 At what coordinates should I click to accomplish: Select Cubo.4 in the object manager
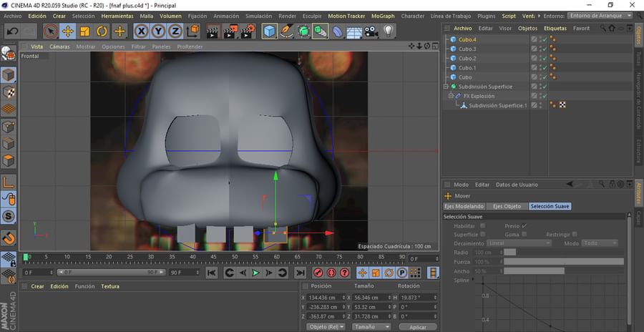tap(467, 39)
